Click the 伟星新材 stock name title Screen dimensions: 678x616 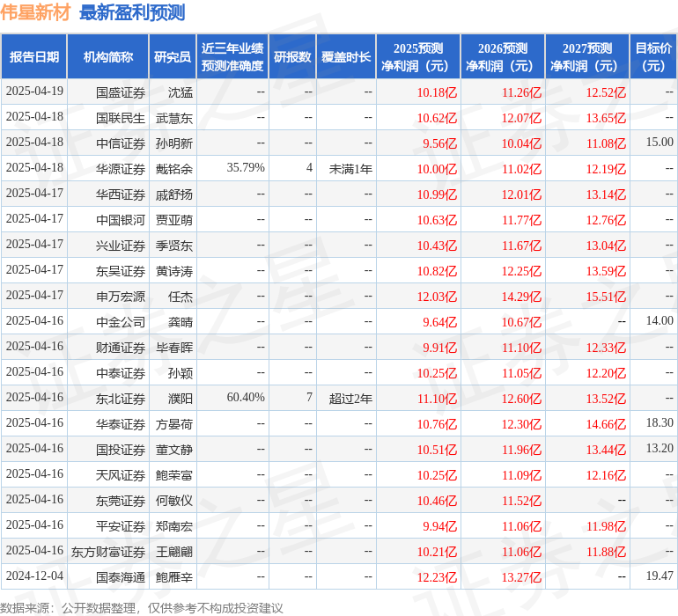[x=36, y=13]
